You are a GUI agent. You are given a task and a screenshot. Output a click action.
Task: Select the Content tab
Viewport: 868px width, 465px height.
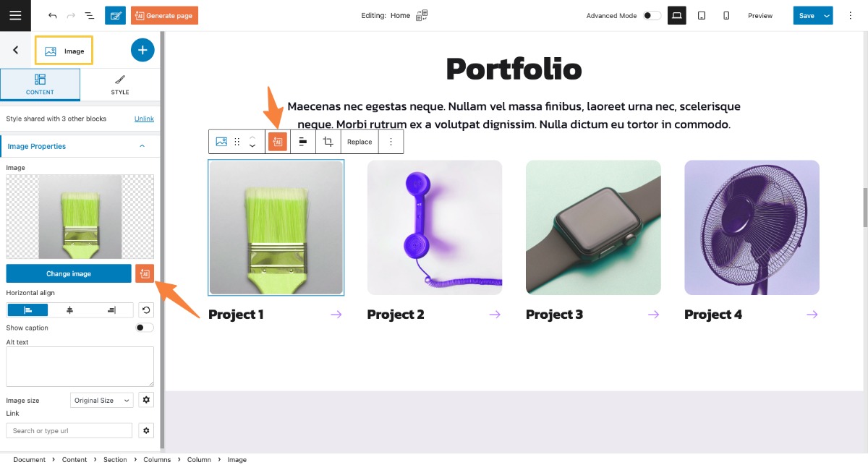(40, 85)
